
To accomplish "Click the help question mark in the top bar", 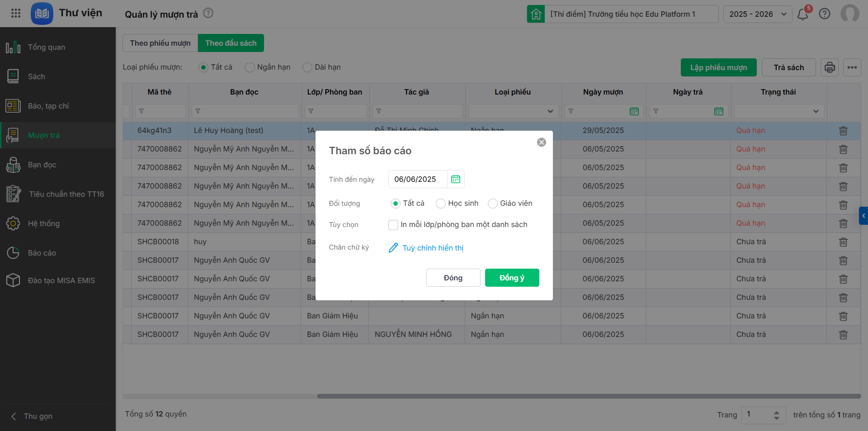I will point(825,14).
